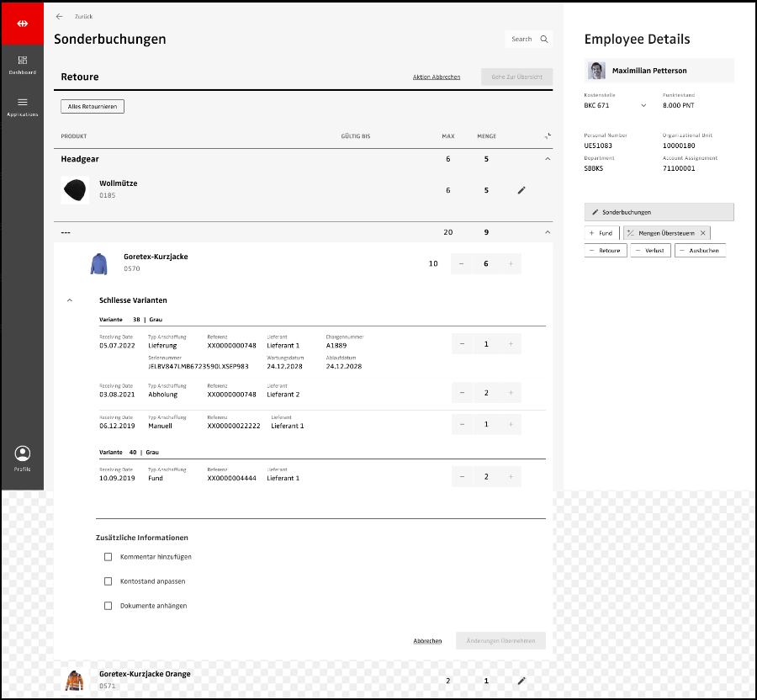The width and height of the screenshot is (757, 700).
Task: Click the Aktion Abbrechen link
Action: point(436,77)
